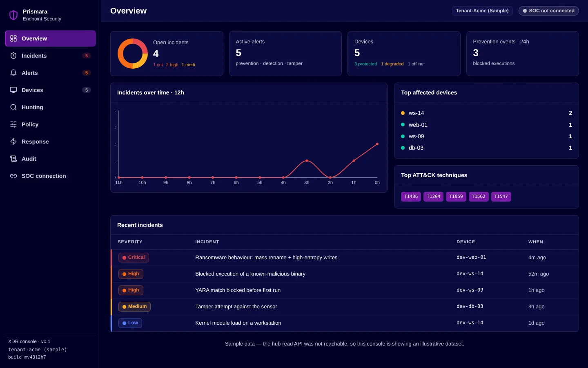This screenshot has height=368, width=588.
Task: Click the Devices monitor icon
Action: pyautogui.click(x=13, y=90)
